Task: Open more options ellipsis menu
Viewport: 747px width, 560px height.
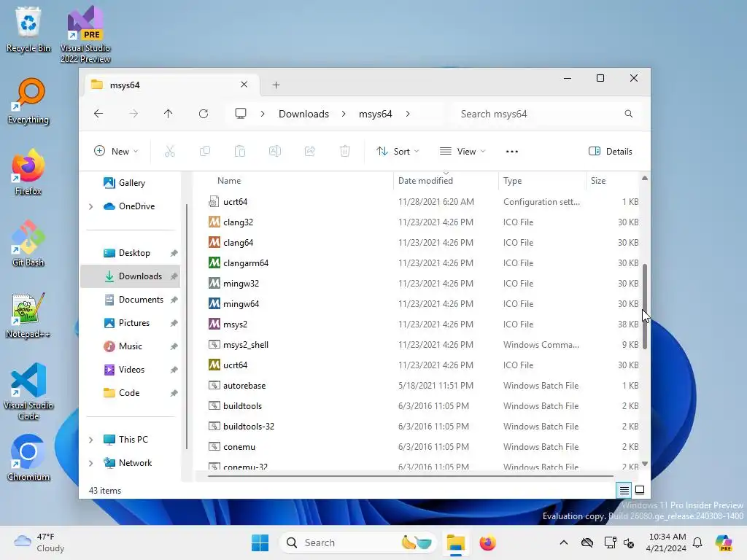Action: tap(511, 152)
